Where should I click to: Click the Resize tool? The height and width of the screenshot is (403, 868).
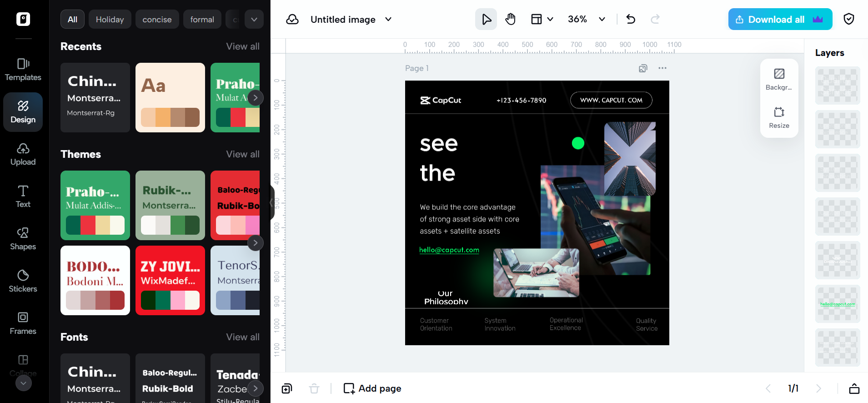tap(779, 117)
